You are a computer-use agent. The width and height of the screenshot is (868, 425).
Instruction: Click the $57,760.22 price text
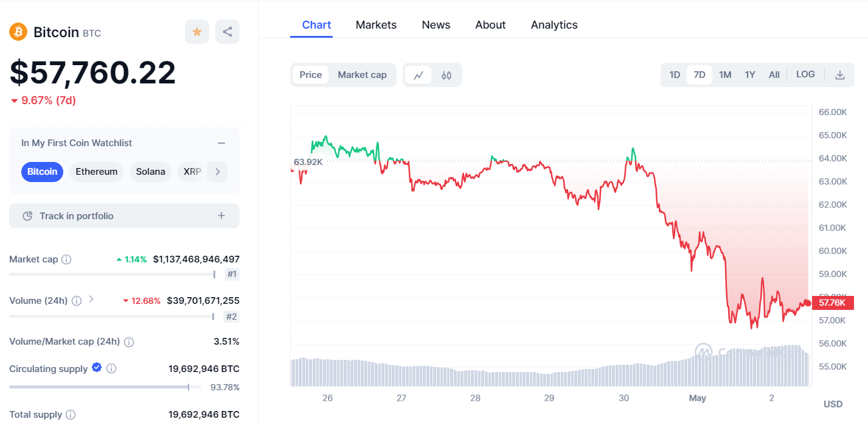point(92,72)
